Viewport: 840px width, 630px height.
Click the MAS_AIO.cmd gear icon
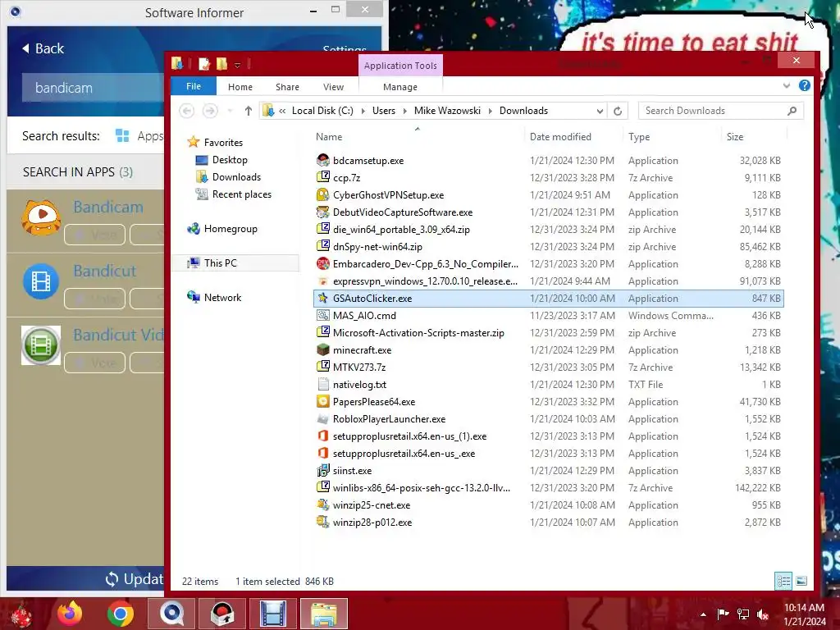(322, 315)
